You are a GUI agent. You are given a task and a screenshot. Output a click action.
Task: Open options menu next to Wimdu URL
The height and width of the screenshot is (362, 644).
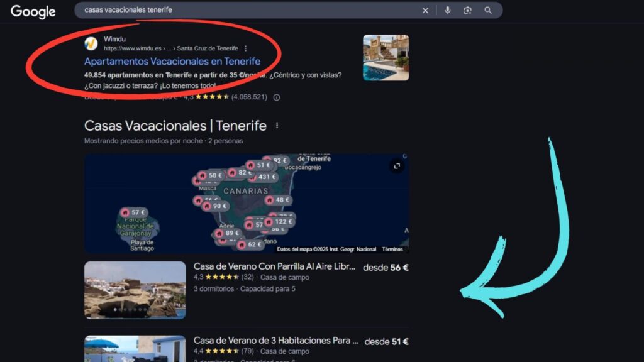pos(246,48)
